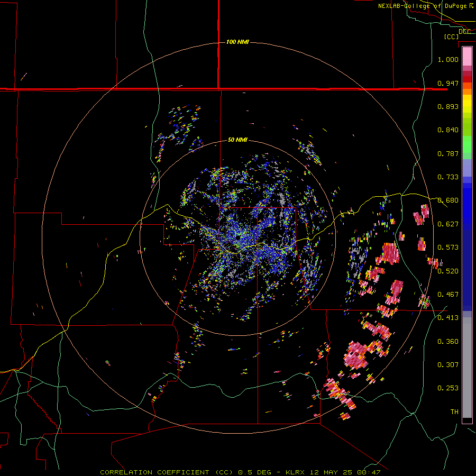Click the pink segment at top of color bar
This screenshot has width=476, height=476.
pyautogui.click(x=467, y=57)
